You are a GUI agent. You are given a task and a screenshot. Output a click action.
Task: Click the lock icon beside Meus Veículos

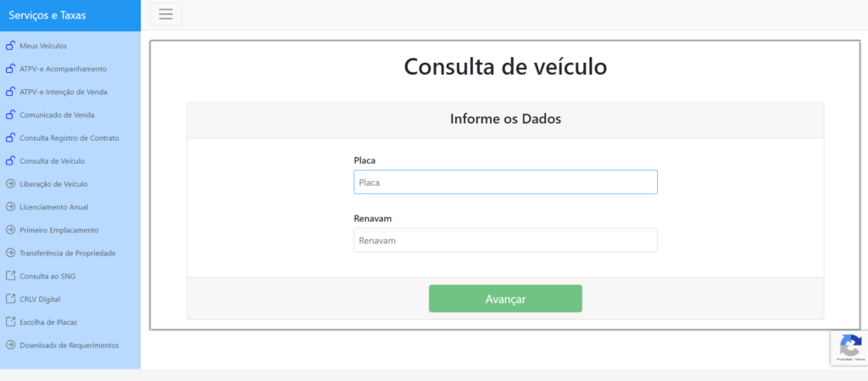click(10, 46)
